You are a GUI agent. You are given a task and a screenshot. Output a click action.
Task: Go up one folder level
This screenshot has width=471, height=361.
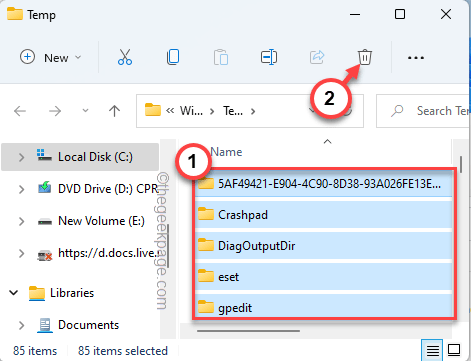(x=114, y=111)
